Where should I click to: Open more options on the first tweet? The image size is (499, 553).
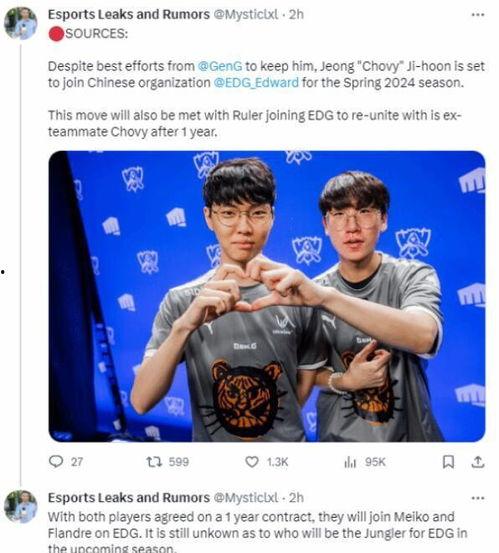tap(478, 14)
